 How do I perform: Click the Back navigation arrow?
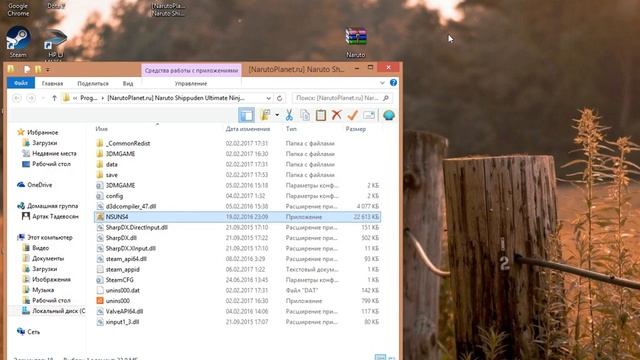click(x=17, y=98)
